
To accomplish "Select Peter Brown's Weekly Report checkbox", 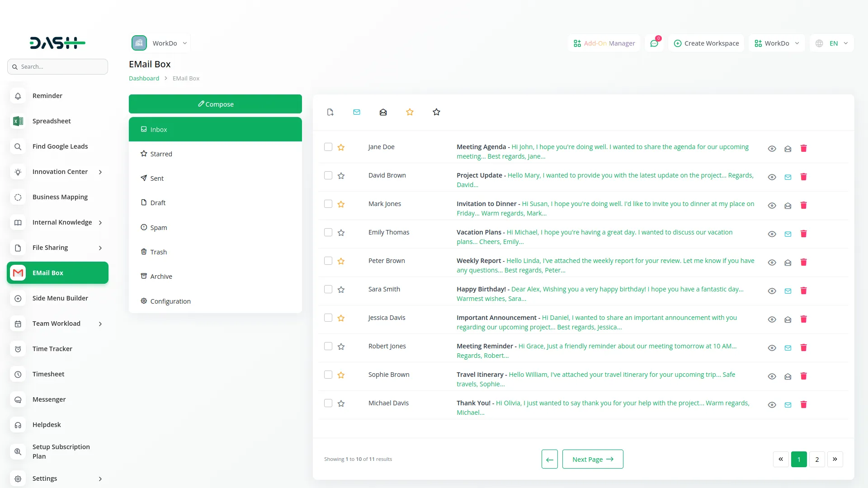I will (x=328, y=261).
